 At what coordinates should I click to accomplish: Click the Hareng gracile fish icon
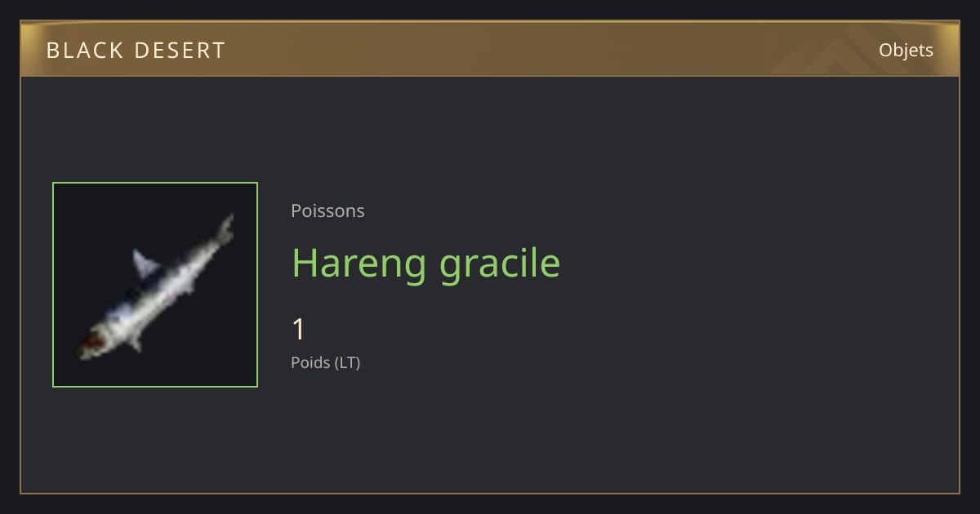(x=155, y=285)
